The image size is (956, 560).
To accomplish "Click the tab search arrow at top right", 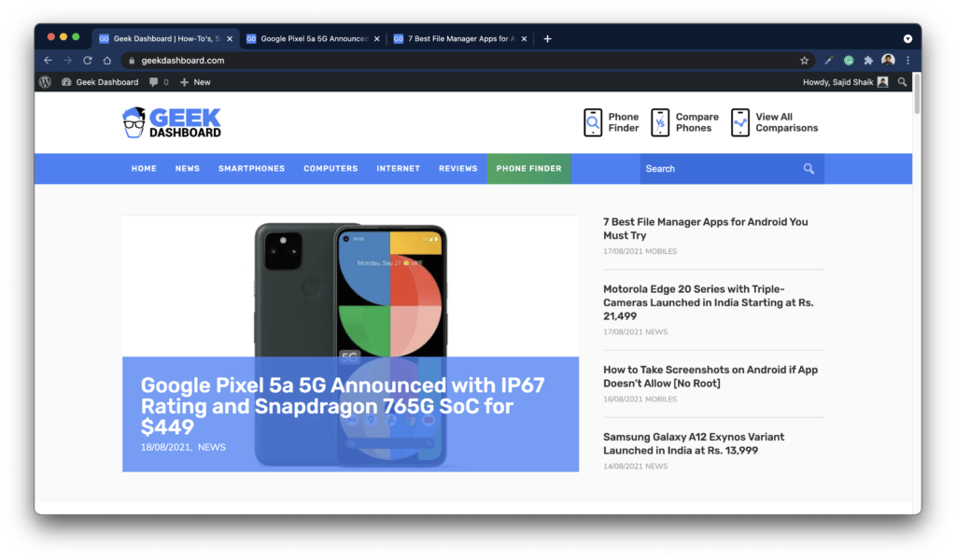I will [x=907, y=38].
